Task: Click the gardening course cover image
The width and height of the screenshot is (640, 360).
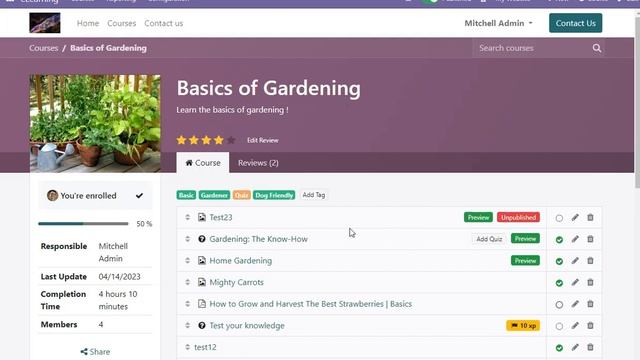Action: coord(95,123)
